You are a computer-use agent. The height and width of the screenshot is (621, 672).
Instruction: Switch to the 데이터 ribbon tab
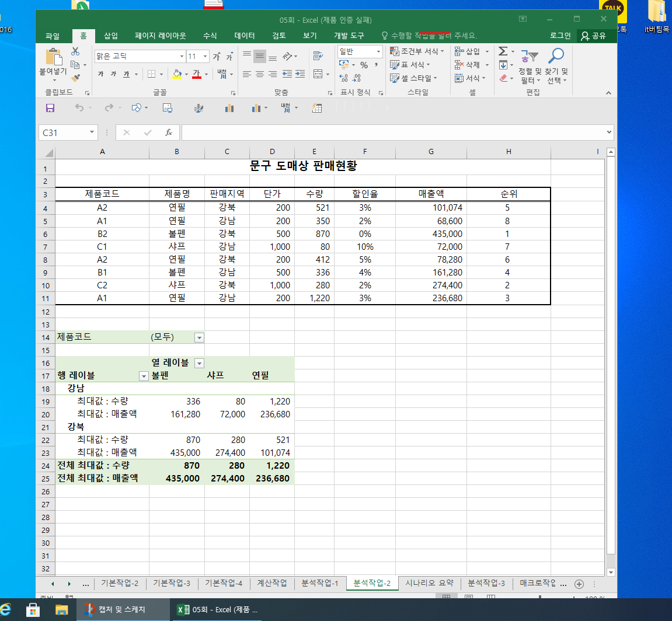click(244, 36)
